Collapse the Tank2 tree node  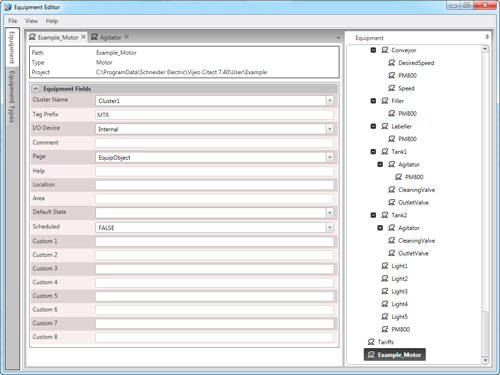pyautogui.click(x=373, y=215)
